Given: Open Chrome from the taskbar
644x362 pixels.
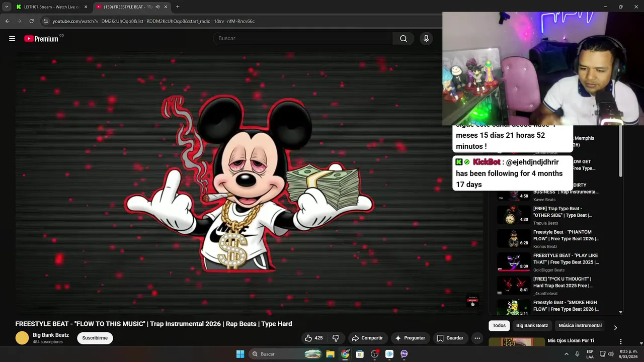Looking at the screenshot, I should [x=345, y=354].
